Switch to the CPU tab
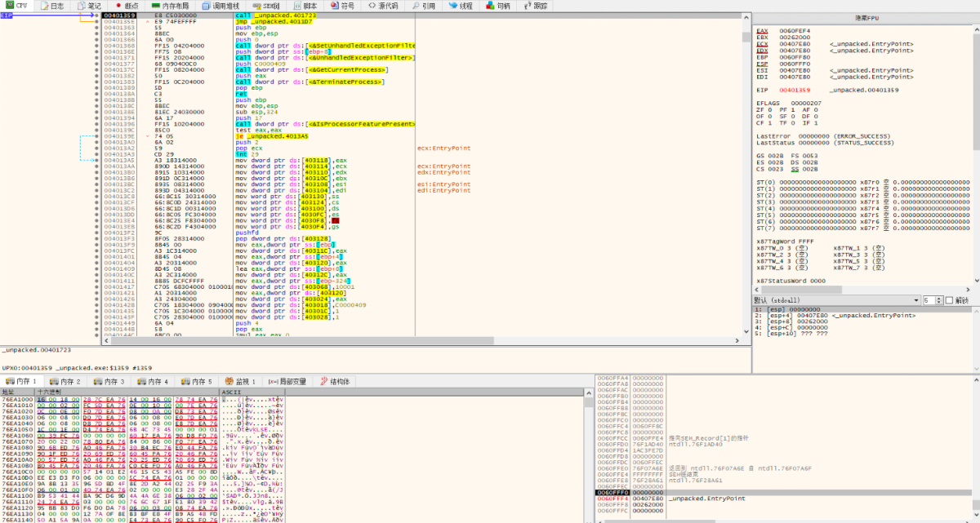980x523 pixels. (17, 6)
